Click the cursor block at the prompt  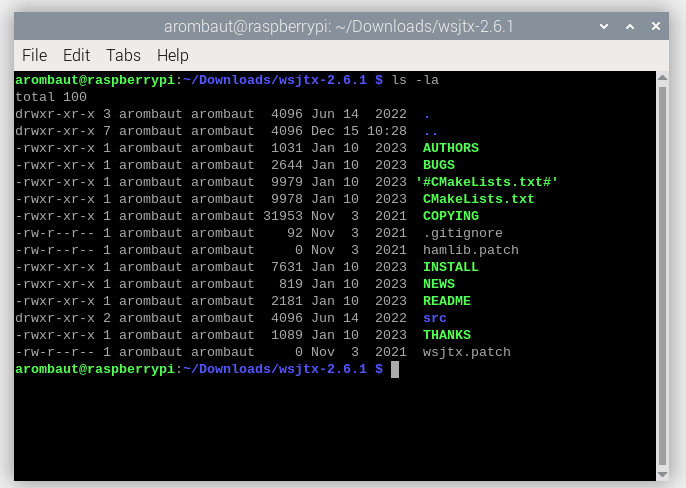click(395, 369)
